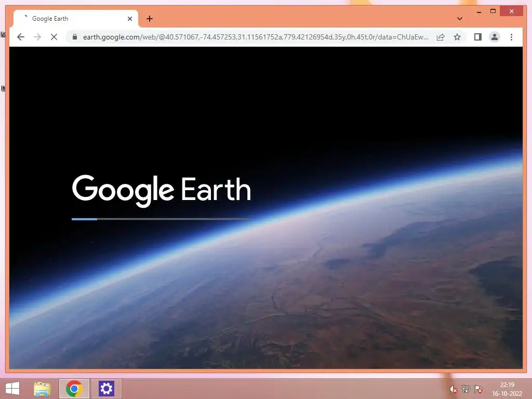Go back using the browser back arrow
Viewport: 532px width, 399px height.
coord(21,37)
